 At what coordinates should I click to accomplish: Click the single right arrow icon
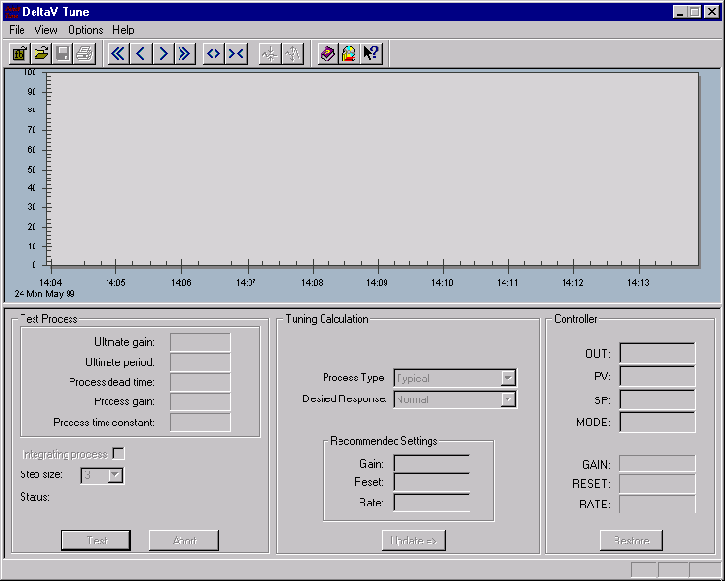(x=163, y=54)
